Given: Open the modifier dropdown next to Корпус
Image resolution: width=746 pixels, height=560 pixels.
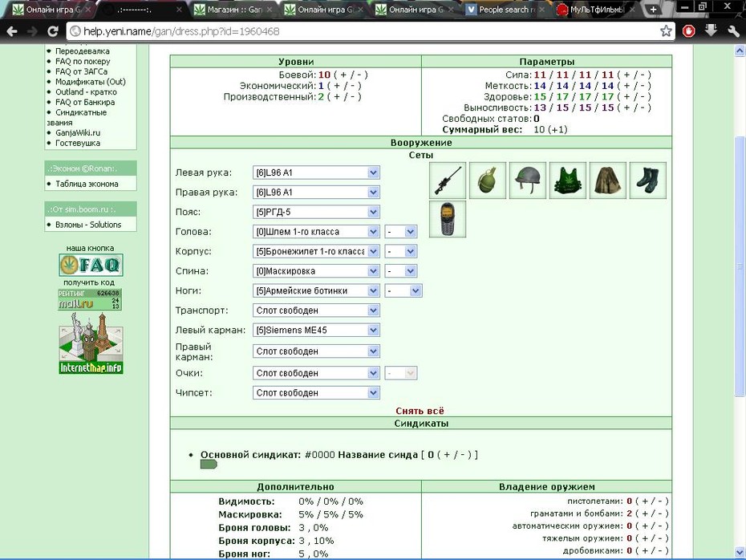Looking at the screenshot, I should (401, 251).
